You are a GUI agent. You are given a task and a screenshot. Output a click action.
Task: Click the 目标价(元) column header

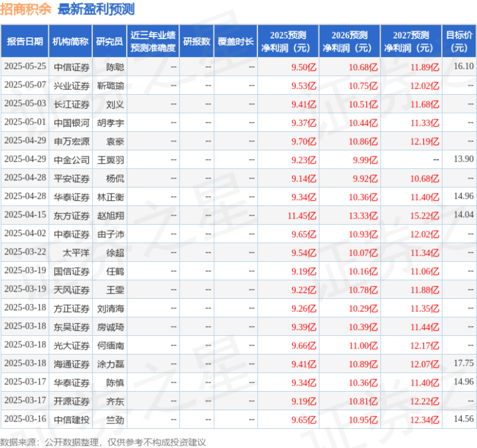(x=459, y=41)
